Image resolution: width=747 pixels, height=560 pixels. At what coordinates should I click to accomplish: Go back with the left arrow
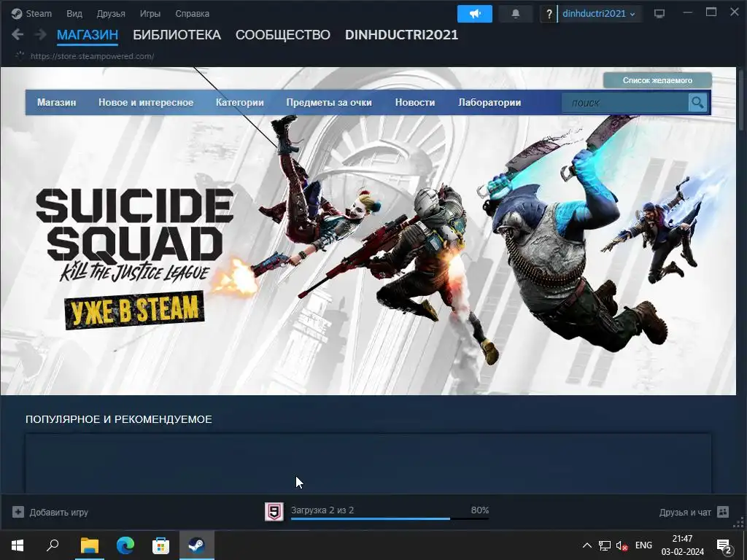pyautogui.click(x=18, y=34)
